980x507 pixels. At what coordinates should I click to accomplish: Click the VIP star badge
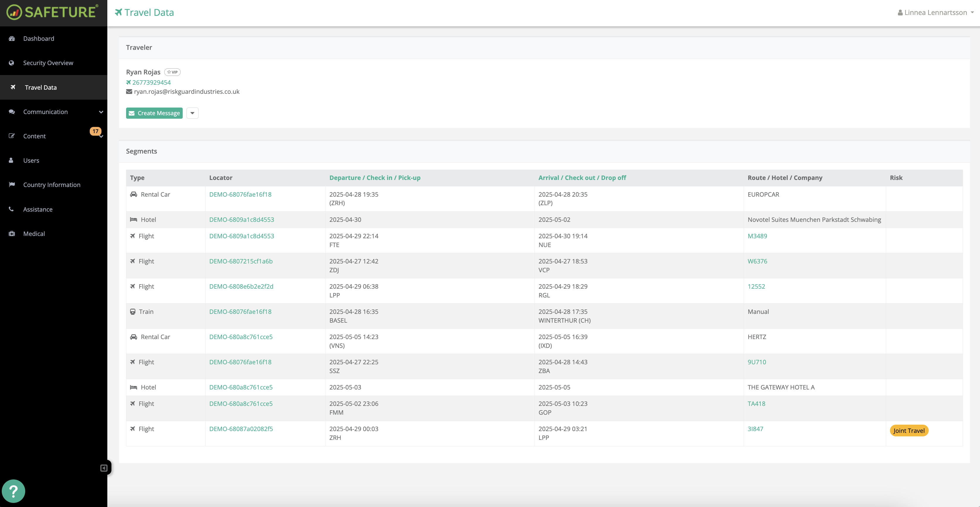172,72
